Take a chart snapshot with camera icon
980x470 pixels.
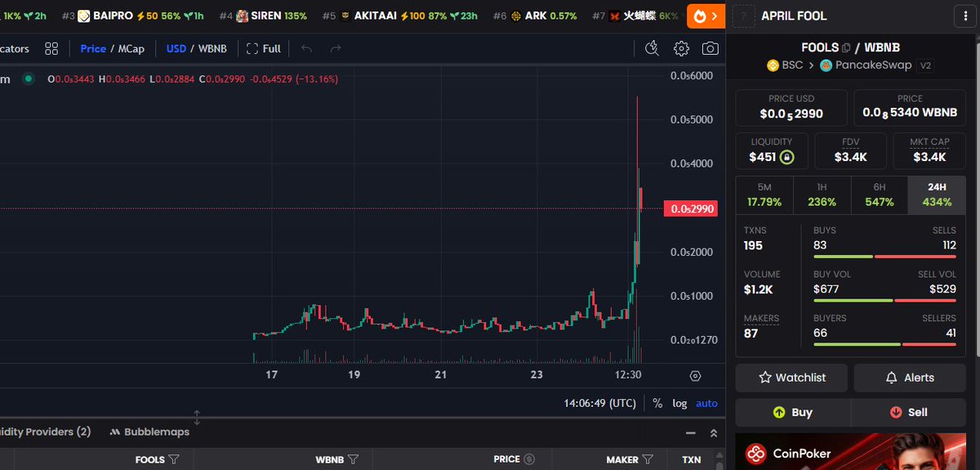click(x=710, y=48)
